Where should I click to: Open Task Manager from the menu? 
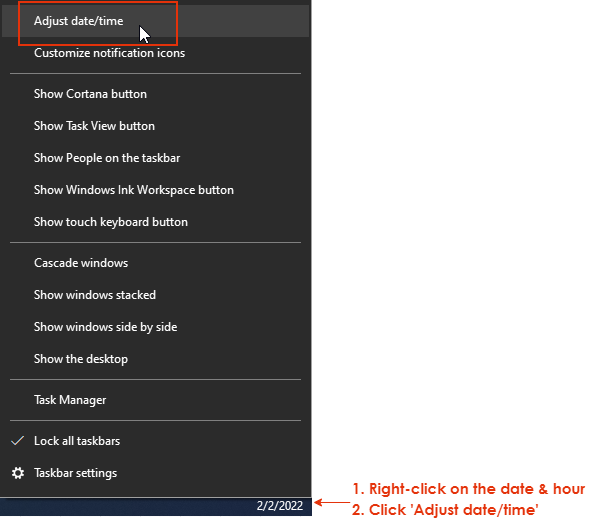pos(155,400)
